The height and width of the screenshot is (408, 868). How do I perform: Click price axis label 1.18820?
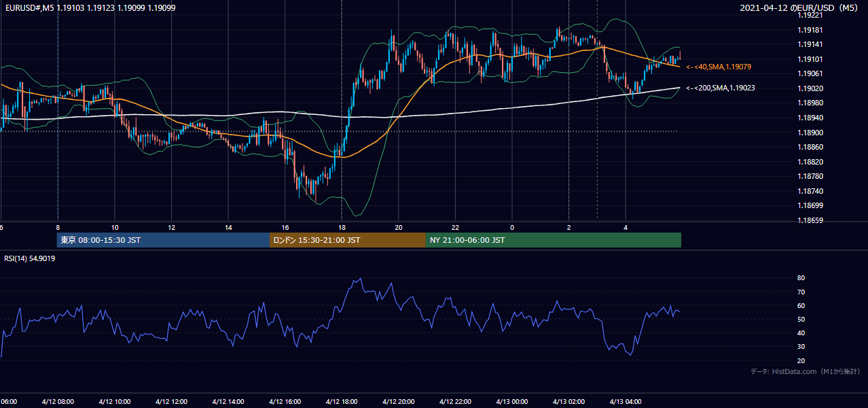tap(811, 162)
